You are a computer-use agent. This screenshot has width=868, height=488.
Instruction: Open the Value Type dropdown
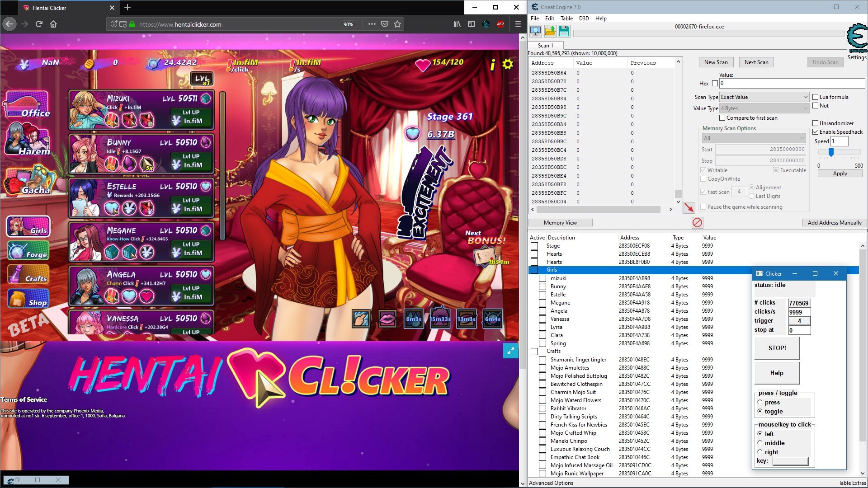[x=764, y=108]
